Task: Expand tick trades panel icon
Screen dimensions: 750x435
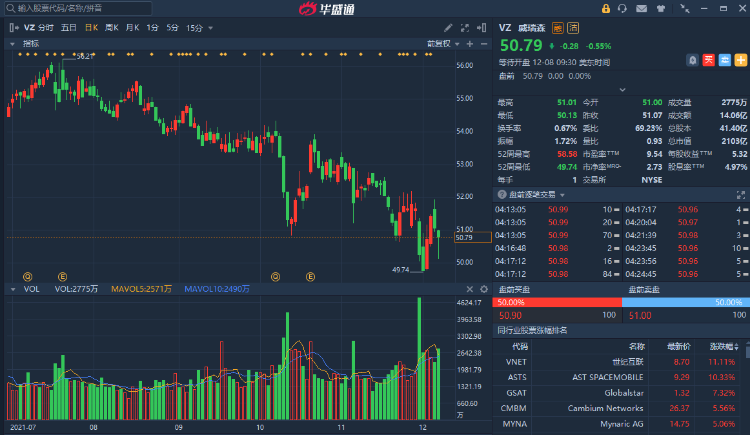Action: [x=741, y=195]
